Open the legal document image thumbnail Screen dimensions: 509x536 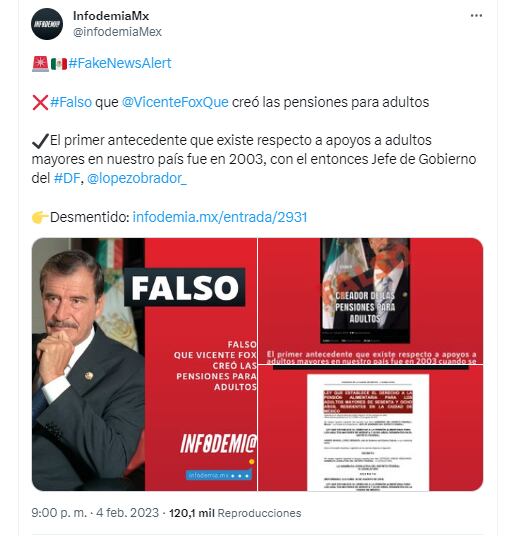point(371,428)
